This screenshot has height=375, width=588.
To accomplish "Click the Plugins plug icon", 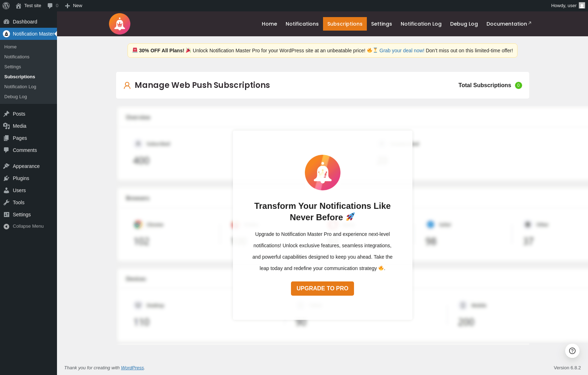I will click(6, 178).
